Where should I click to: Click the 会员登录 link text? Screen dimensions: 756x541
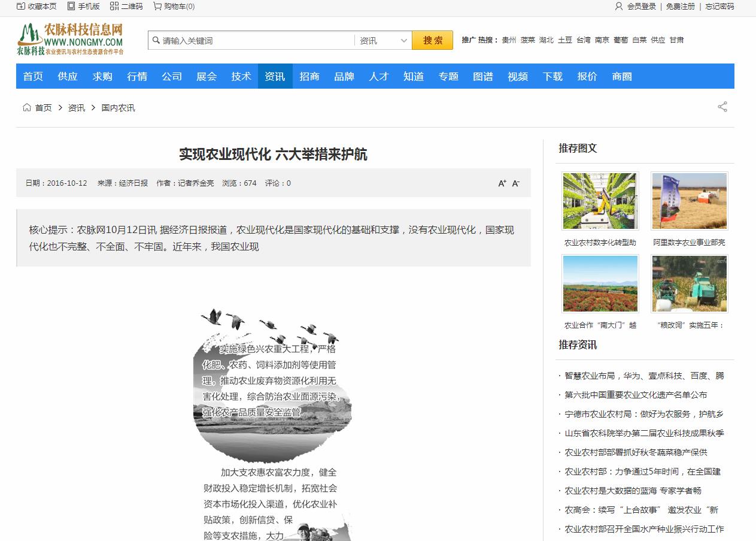pos(642,7)
